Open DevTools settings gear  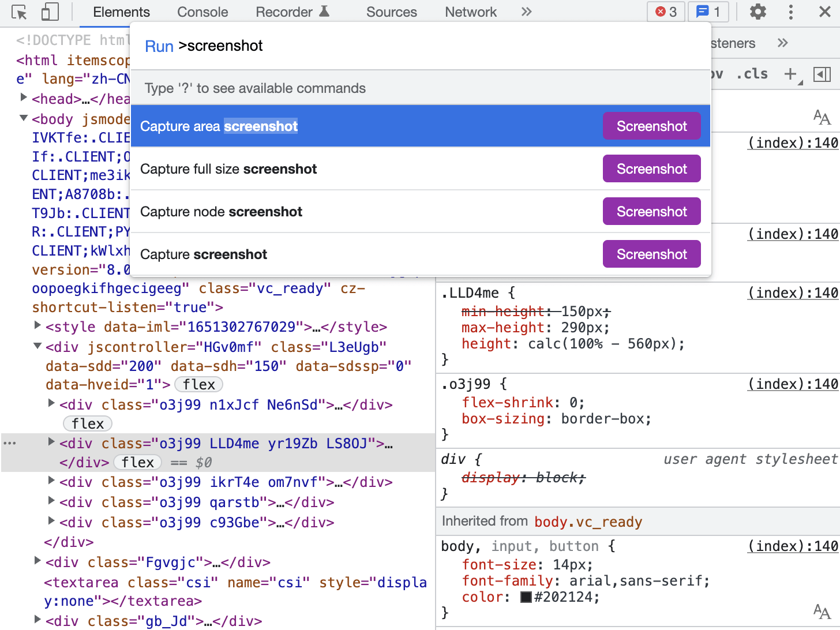(757, 12)
